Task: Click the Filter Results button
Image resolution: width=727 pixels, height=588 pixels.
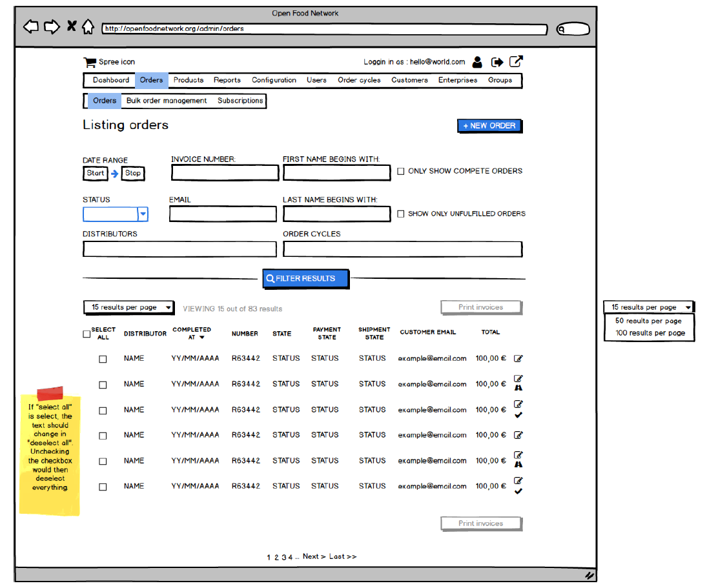Action: tap(305, 278)
